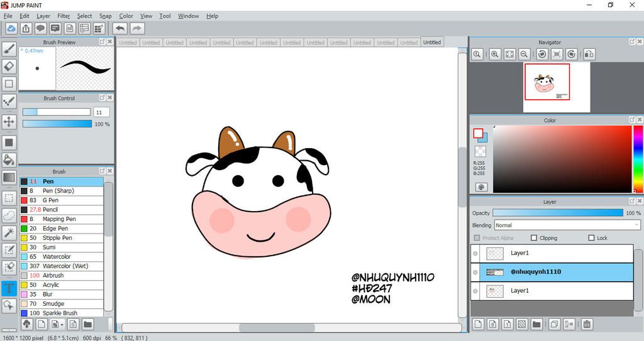Open the add brush dropdown arrow
Screen dimensions: 644x341
[x=62, y=325]
